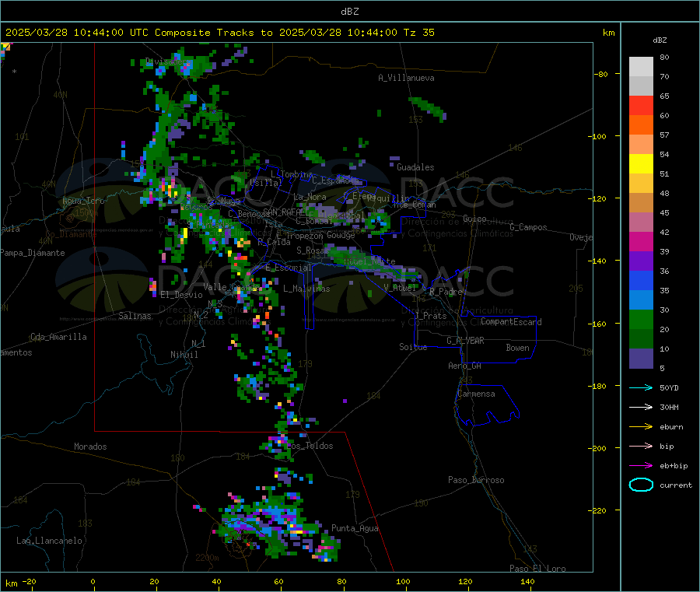
Task: Click the 'V_Atuel' place label
Action: click(x=400, y=288)
